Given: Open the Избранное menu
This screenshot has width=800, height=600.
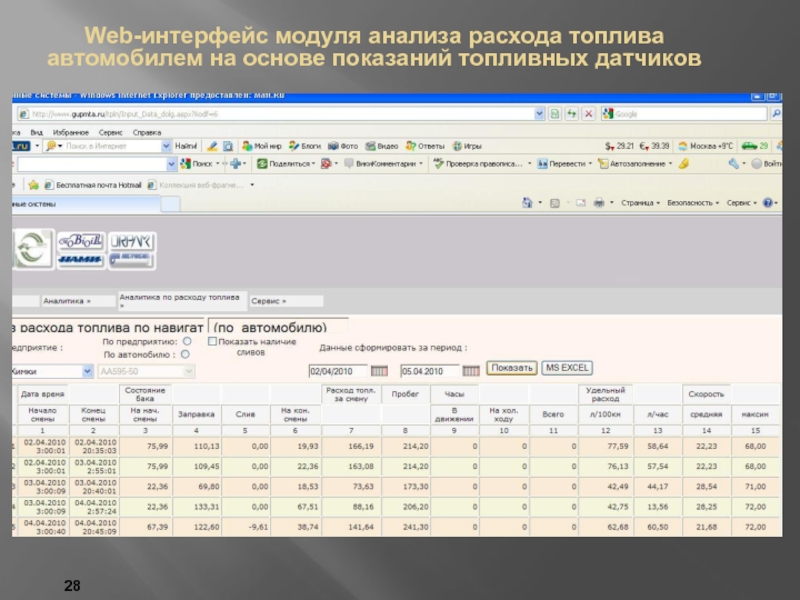Looking at the screenshot, I should 70,131.
